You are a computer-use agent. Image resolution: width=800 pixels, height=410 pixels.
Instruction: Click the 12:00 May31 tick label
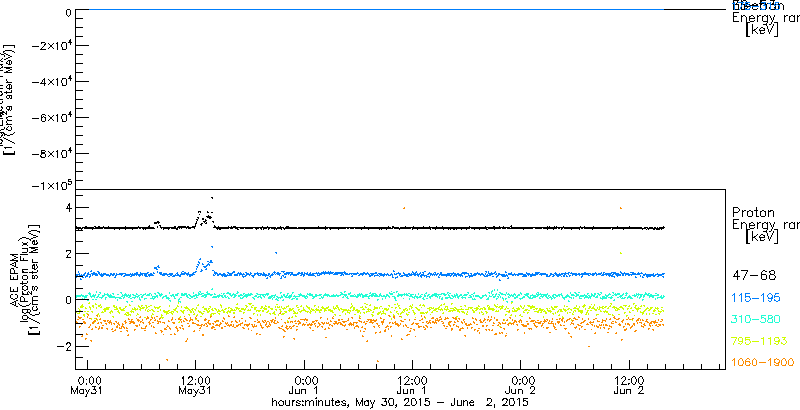196,386
